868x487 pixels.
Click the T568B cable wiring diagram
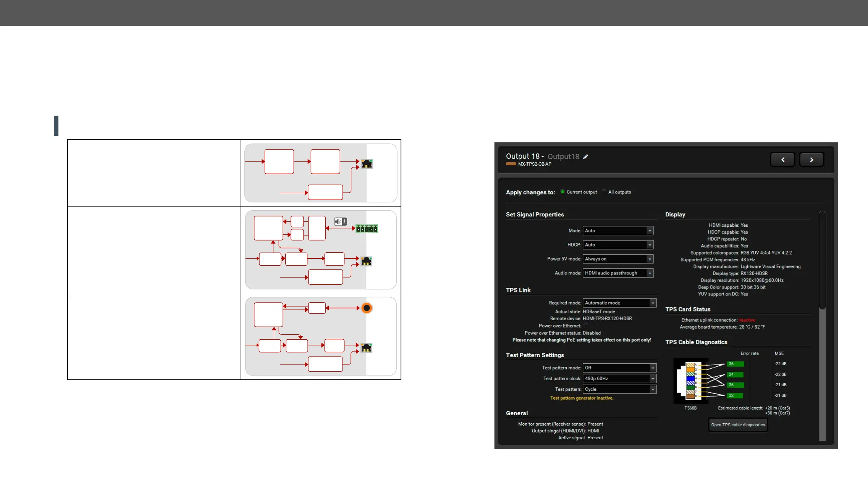pyautogui.click(x=690, y=381)
